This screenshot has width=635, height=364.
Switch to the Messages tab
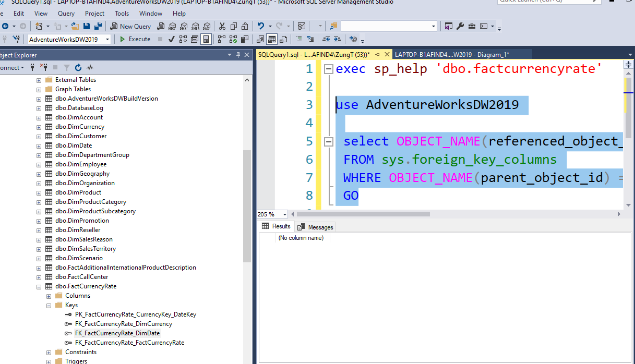(315, 227)
